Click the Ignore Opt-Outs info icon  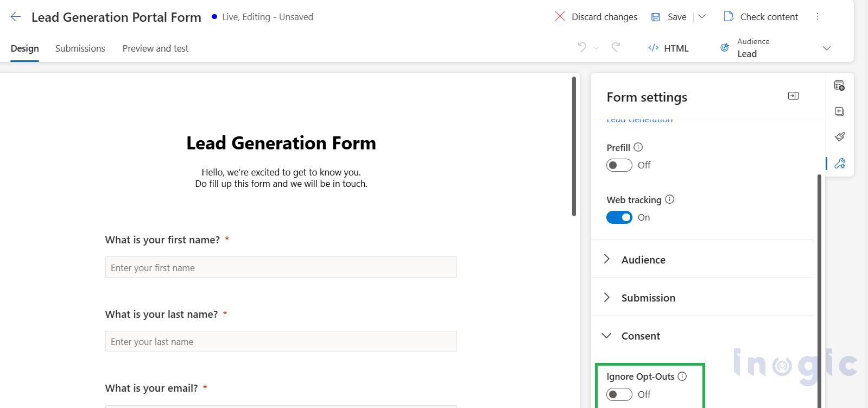click(682, 376)
